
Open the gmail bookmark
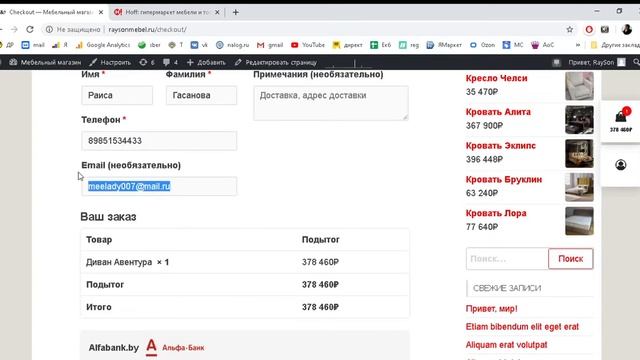click(270, 45)
